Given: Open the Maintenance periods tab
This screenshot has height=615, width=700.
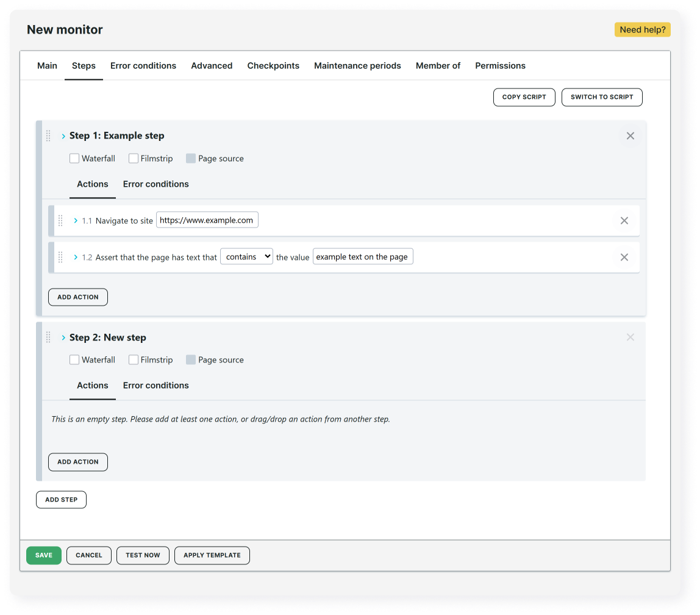Looking at the screenshot, I should (x=357, y=66).
